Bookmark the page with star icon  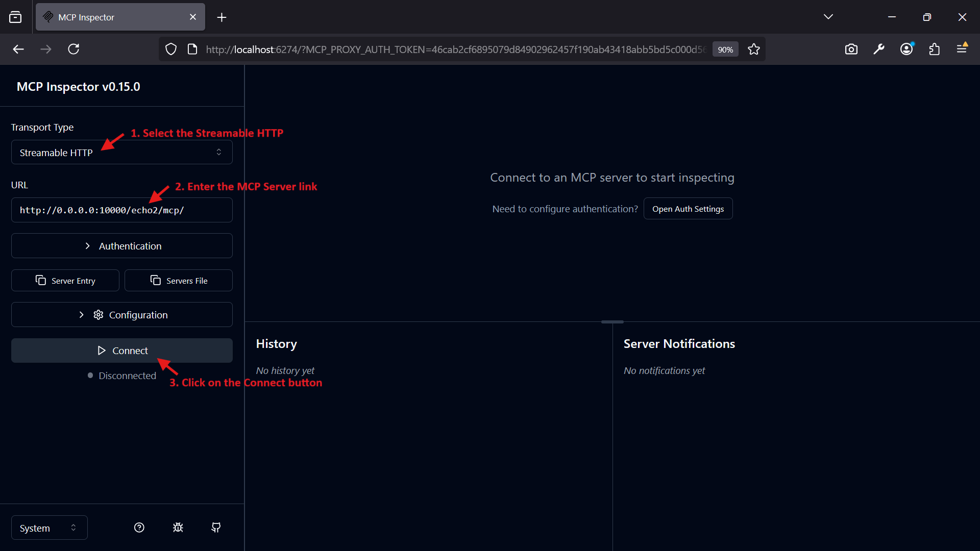pyautogui.click(x=754, y=49)
